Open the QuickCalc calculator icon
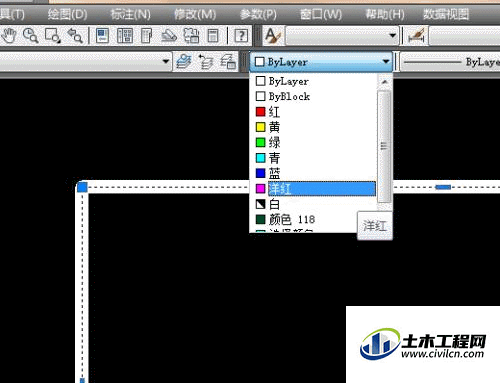The image size is (500, 383). pos(213,35)
